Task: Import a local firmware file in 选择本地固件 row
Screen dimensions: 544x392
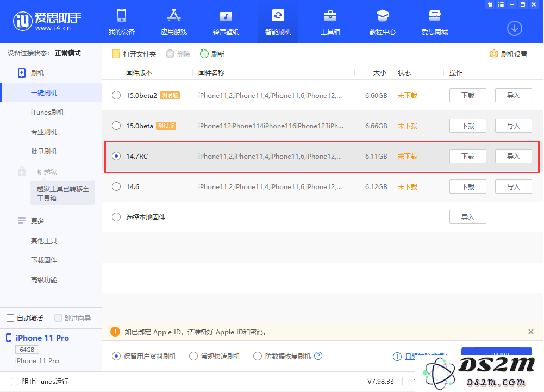Action: (468, 217)
